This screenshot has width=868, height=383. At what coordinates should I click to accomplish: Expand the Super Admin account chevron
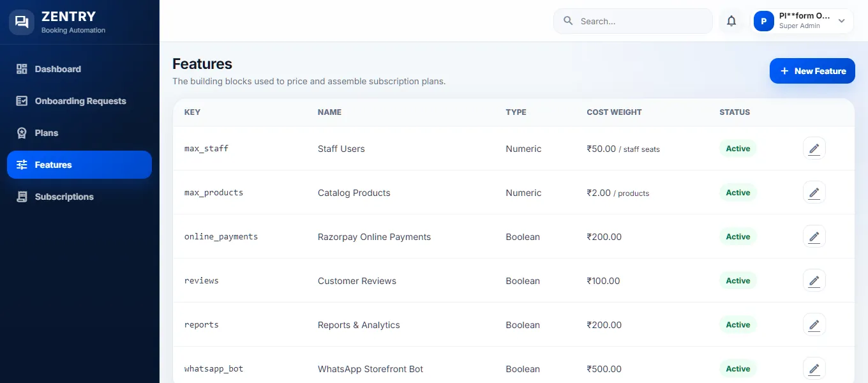[x=841, y=21]
